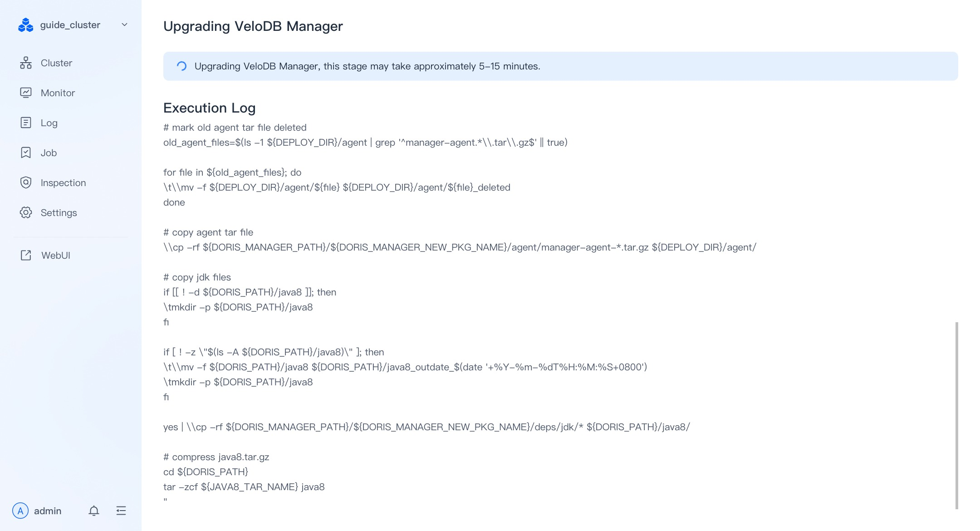Open WebUI external link icon
The height and width of the screenshot is (531, 980).
[26, 255]
